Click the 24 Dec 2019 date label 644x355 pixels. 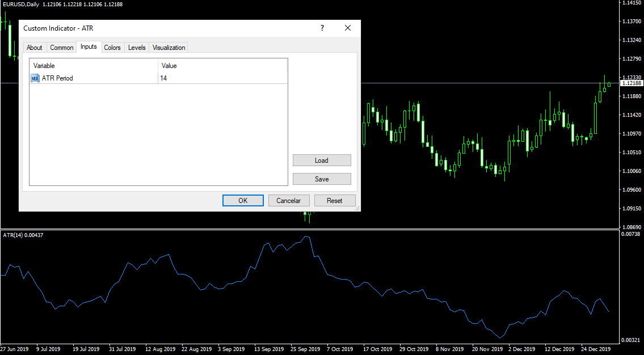coord(595,349)
